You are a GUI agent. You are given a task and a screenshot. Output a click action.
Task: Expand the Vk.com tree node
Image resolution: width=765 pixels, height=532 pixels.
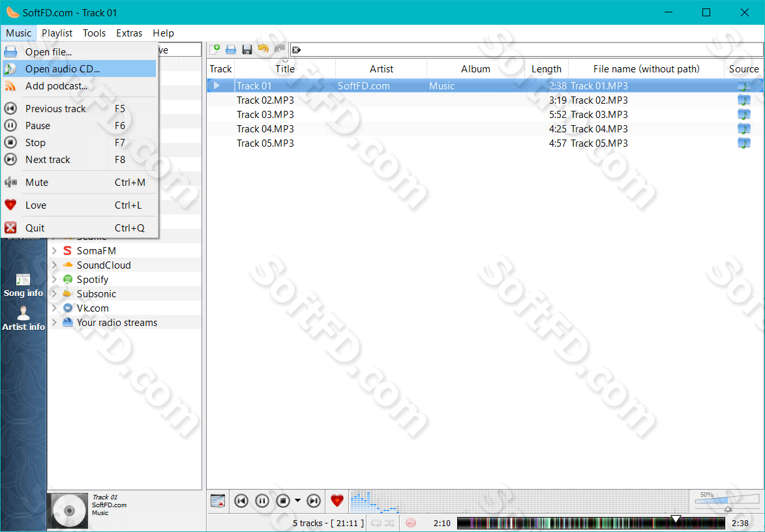[x=55, y=308]
